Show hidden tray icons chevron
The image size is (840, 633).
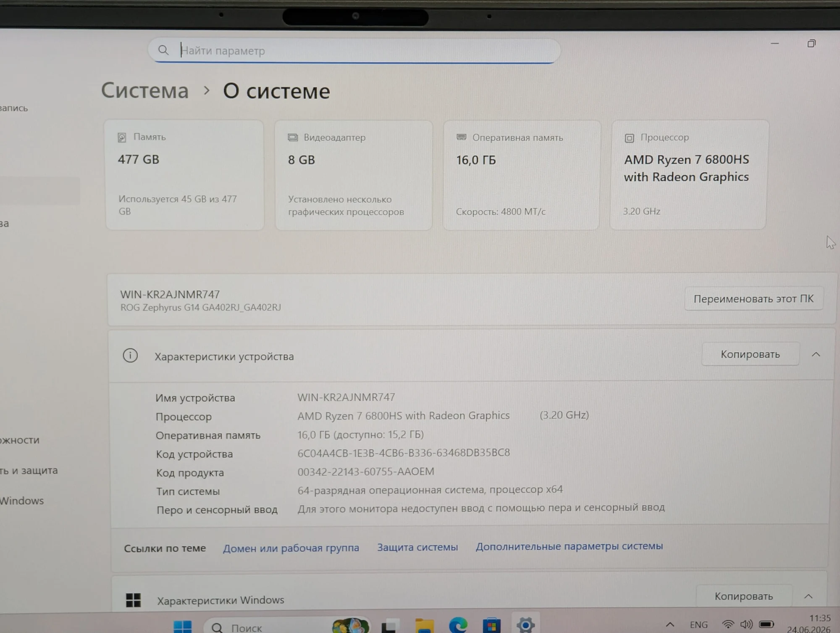(x=670, y=625)
